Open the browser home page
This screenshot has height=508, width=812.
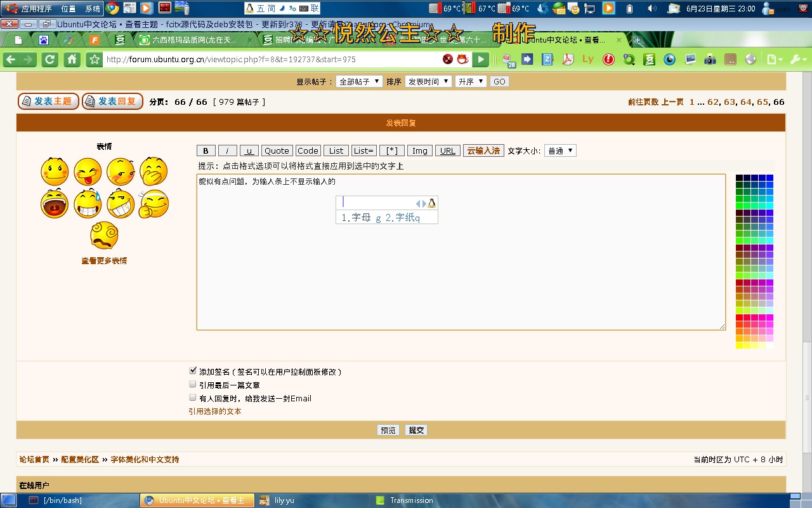click(x=72, y=60)
